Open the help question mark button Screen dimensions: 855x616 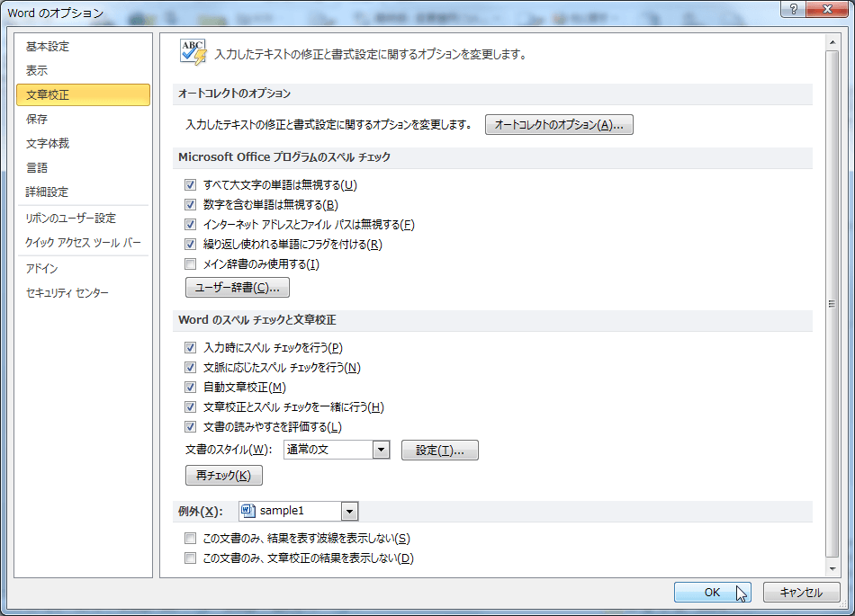(794, 9)
